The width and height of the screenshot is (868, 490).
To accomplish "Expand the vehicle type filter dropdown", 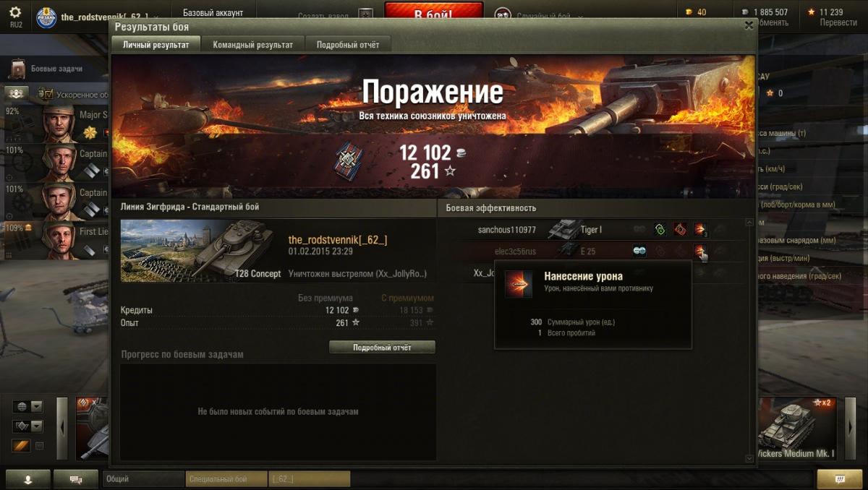I will [x=28, y=426].
